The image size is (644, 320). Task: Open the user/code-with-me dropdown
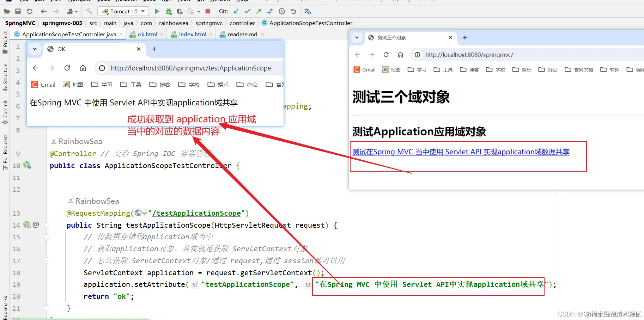pyautogui.click(x=72, y=11)
